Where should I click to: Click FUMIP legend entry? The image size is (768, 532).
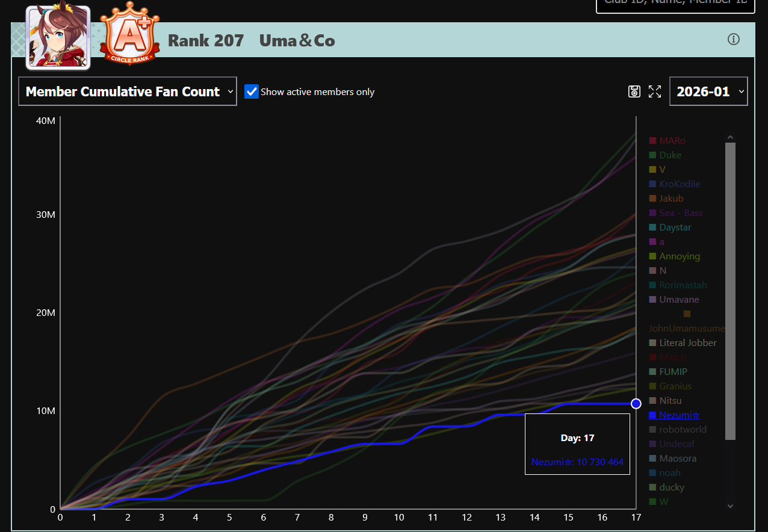pos(668,372)
